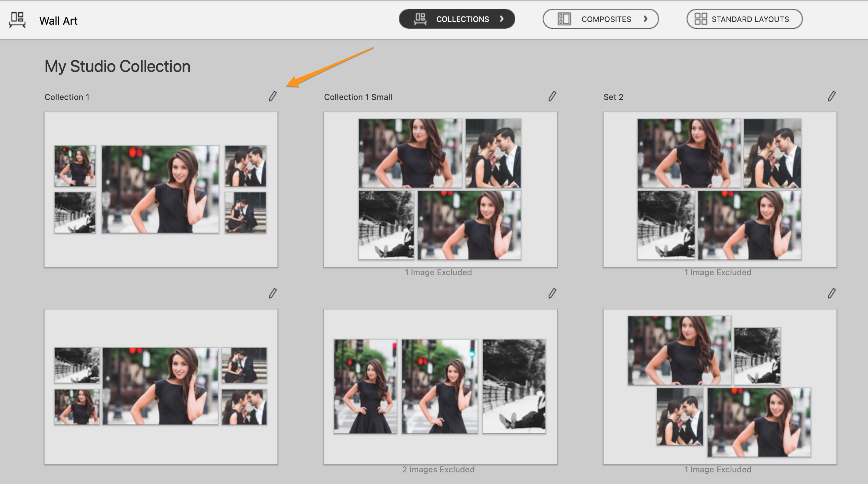868x484 pixels.
Task: Open the three-image collection thumbnail
Action: [x=441, y=387]
